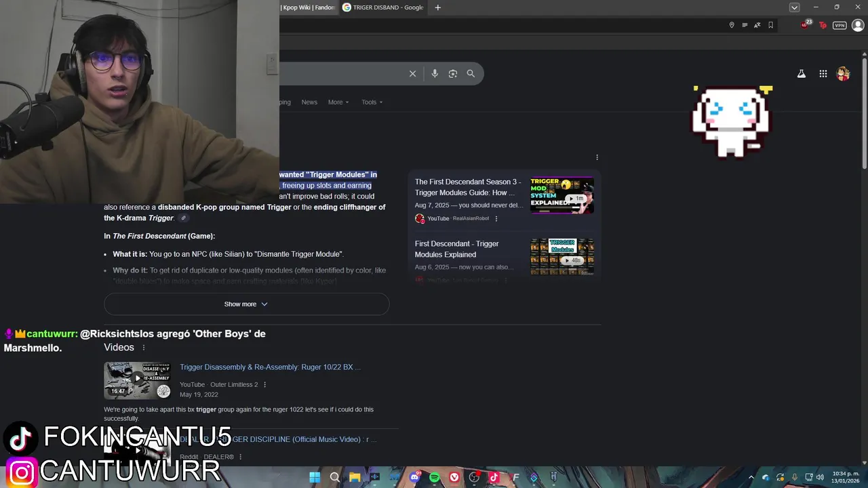868x488 pixels.
Task: Open the Windows Start menu
Action: [x=315, y=477]
